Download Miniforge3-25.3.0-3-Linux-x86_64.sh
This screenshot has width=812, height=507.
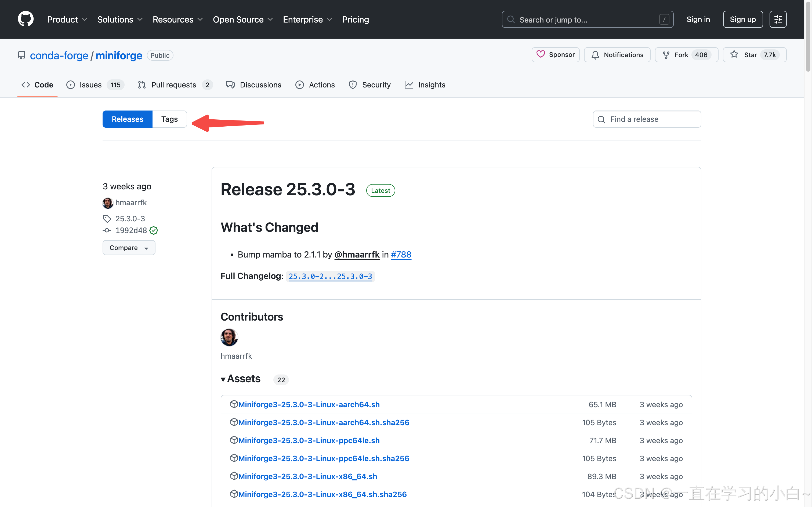tap(307, 476)
